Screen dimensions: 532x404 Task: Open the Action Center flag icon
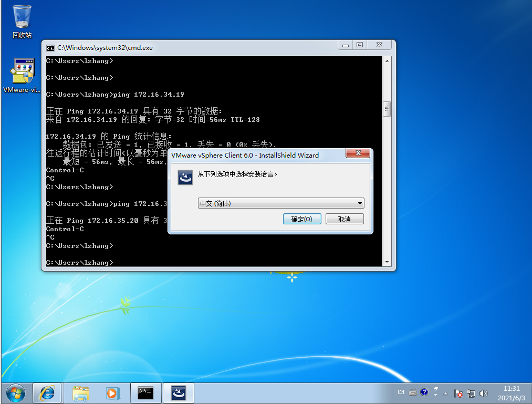pyautogui.click(x=458, y=393)
